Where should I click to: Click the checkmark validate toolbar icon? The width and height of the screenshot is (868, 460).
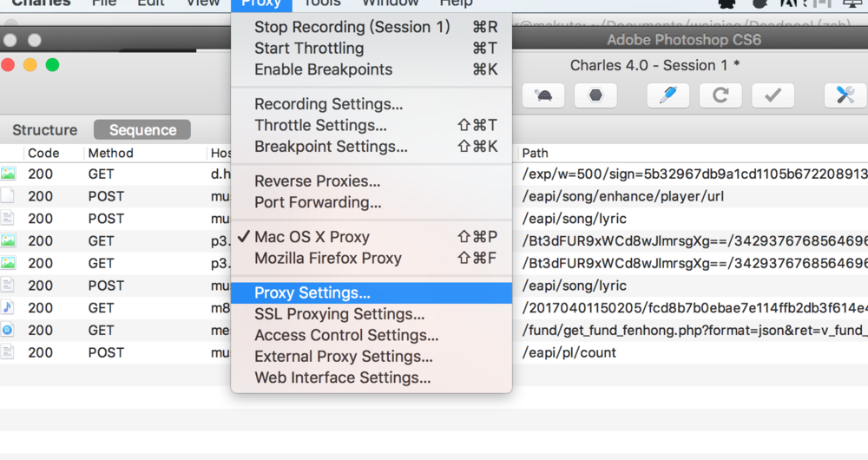click(773, 95)
